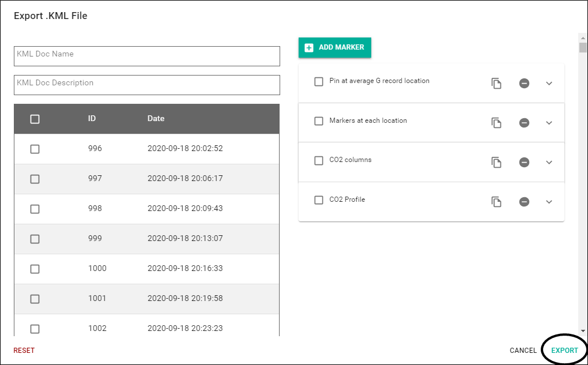
Task: Duplicate the 'Markers at each location' marker
Action: (x=496, y=123)
